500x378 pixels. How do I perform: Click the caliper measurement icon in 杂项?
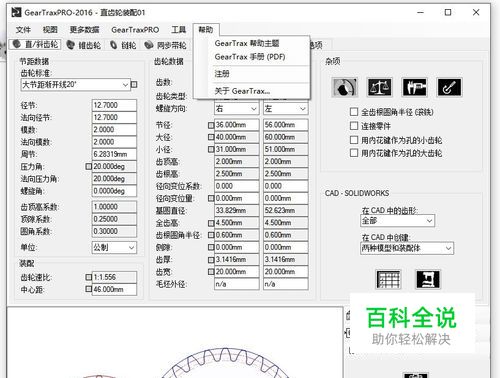pyautogui.click(x=414, y=87)
